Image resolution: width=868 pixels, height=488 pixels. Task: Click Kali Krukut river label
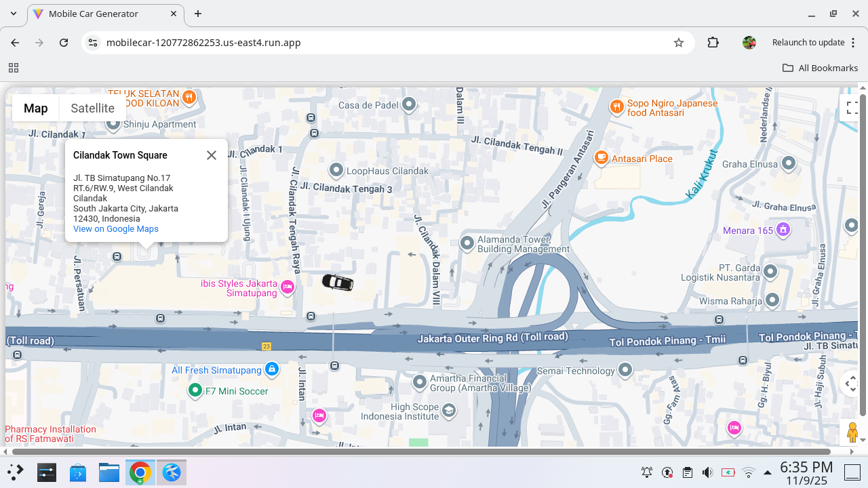701,174
